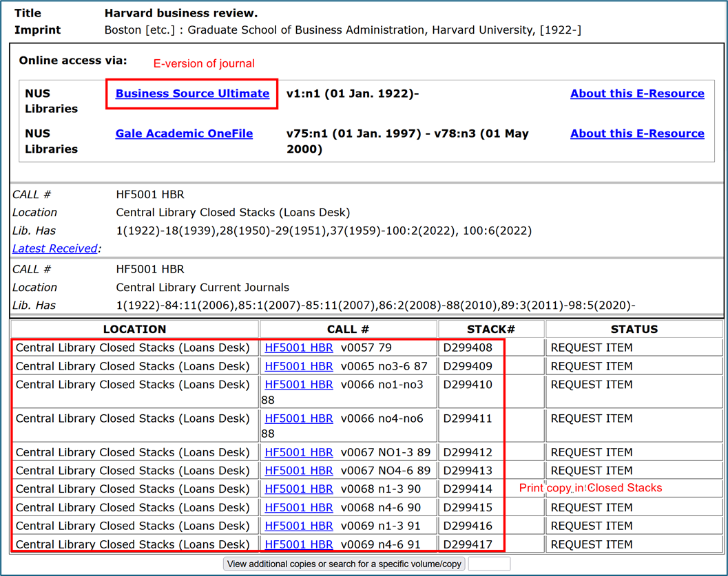
Task: Open HF5001 HBR link for v0069 n1-3 91
Action: tap(298, 526)
